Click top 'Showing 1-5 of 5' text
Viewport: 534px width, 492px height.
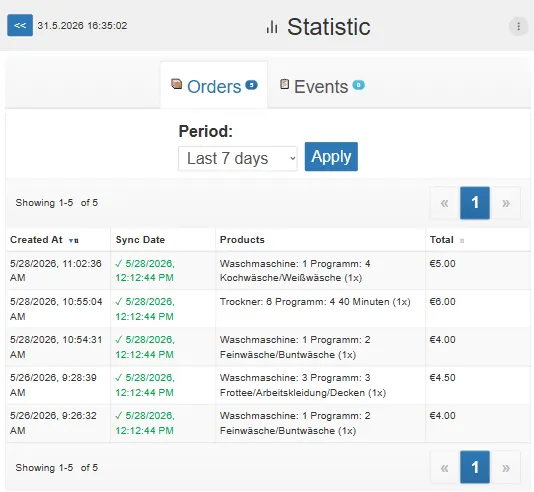click(57, 203)
